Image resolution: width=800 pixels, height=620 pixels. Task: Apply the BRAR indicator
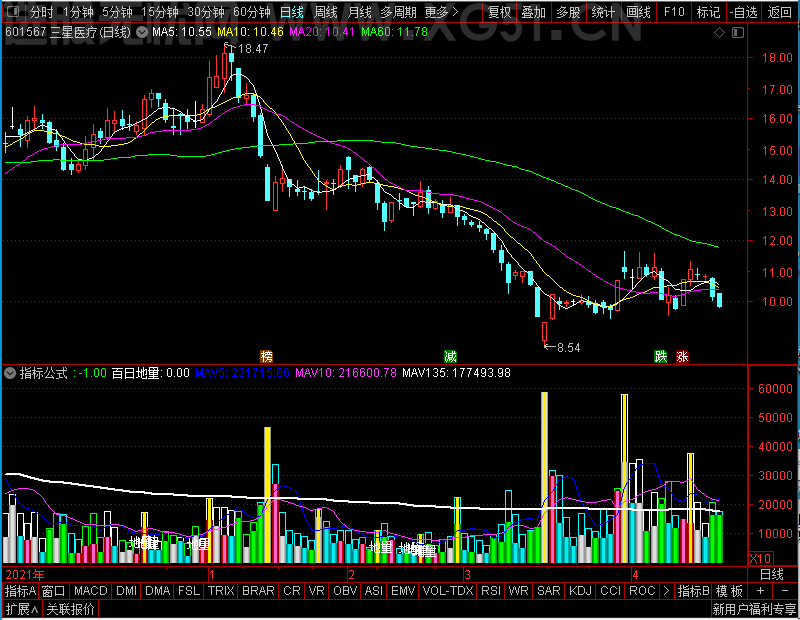tap(258, 591)
